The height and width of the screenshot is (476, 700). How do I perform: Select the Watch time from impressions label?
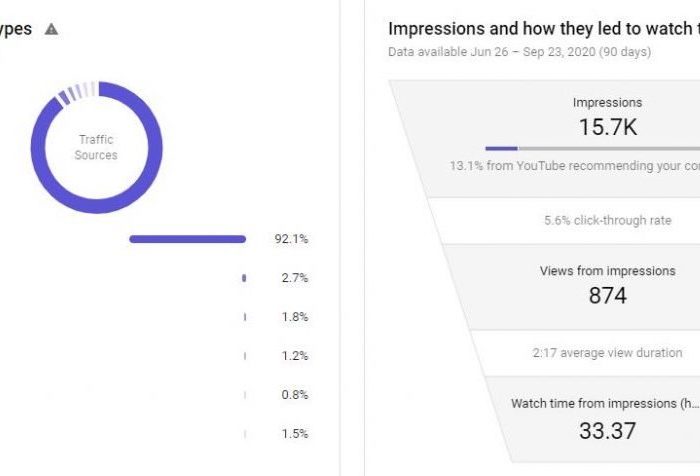pos(605,404)
